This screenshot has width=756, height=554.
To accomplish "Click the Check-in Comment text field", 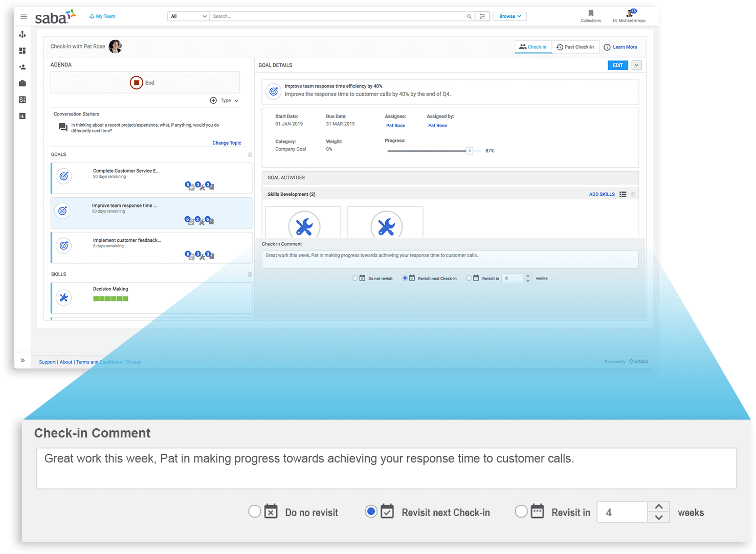I will click(x=386, y=468).
